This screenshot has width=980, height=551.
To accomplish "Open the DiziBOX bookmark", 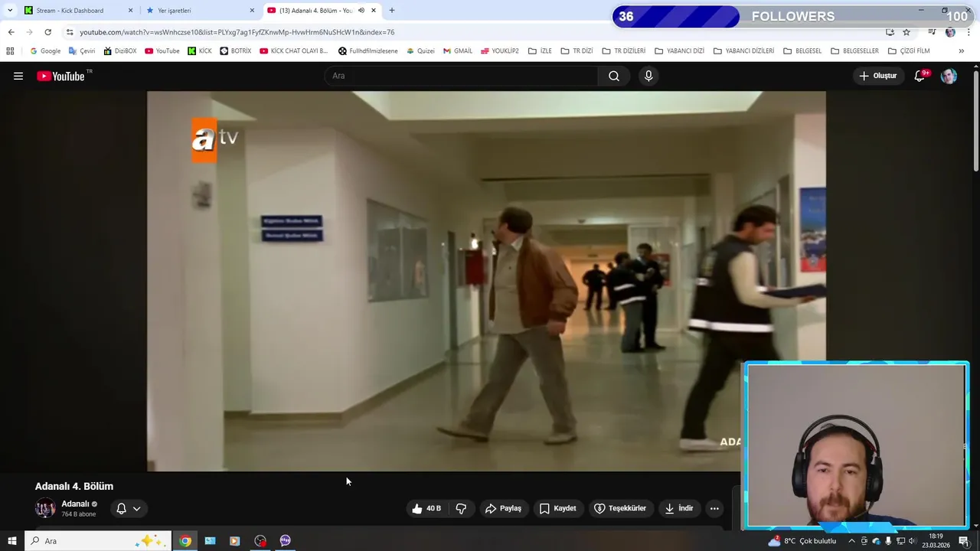I will click(119, 51).
